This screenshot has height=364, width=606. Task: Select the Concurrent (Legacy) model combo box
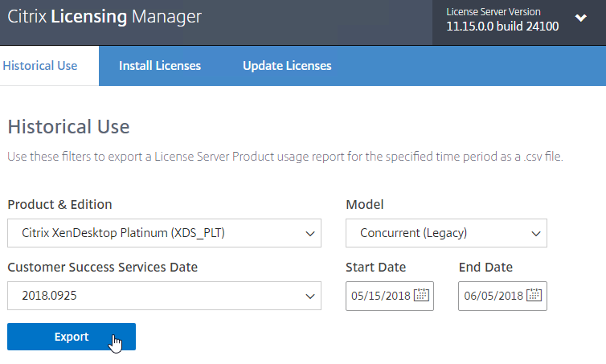pos(446,233)
